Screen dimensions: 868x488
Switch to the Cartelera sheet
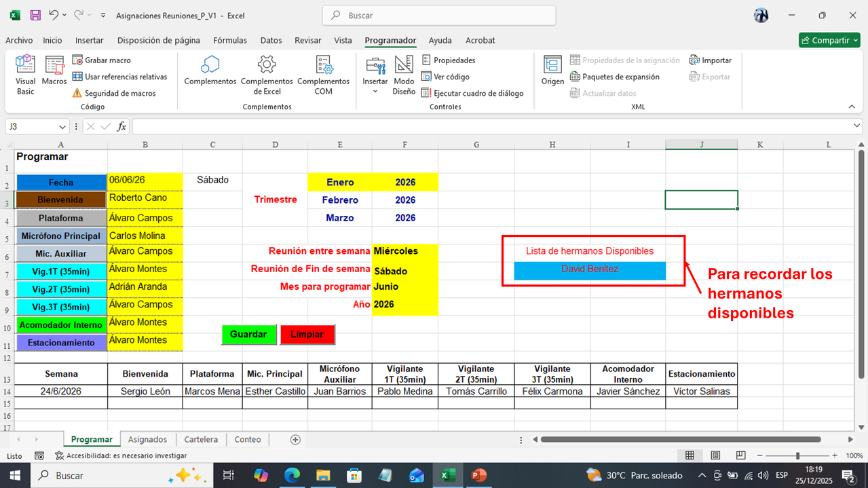tap(201, 439)
